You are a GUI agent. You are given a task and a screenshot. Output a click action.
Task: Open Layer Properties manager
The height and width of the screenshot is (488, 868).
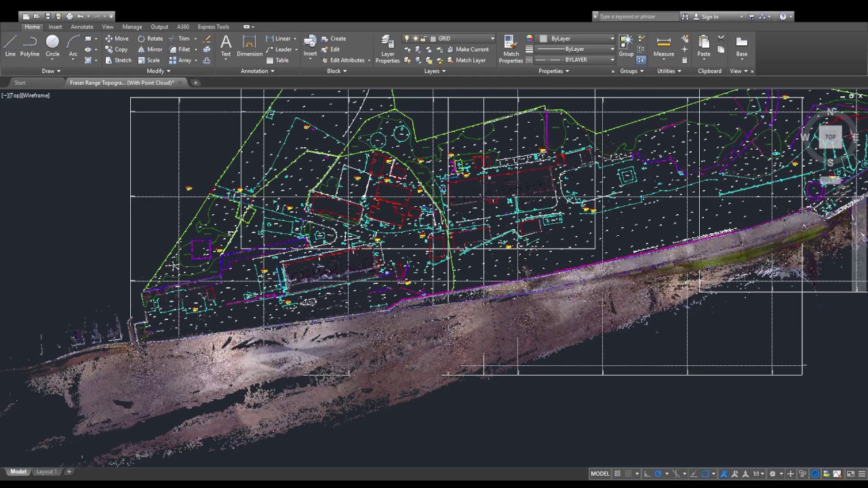tap(388, 49)
